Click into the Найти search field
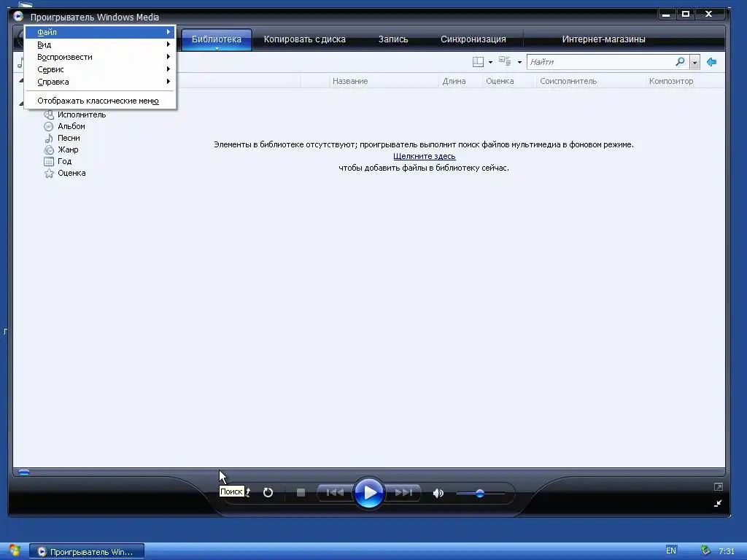The width and height of the screenshot is (747, 560). [600, 62]
